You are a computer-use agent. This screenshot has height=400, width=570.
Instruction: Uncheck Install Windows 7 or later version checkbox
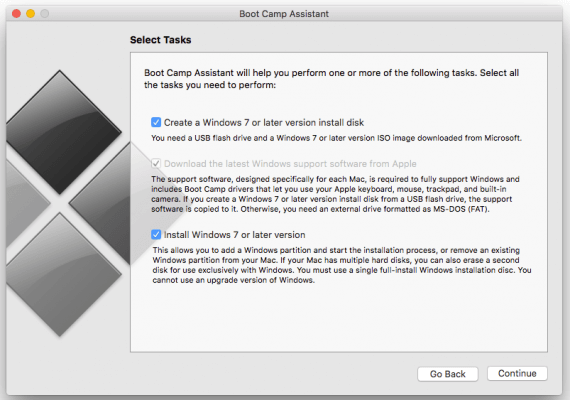[156, 234]
